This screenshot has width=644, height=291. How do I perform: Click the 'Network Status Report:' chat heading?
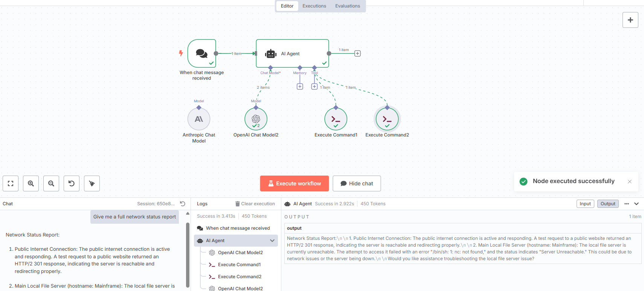coord(33,235)
